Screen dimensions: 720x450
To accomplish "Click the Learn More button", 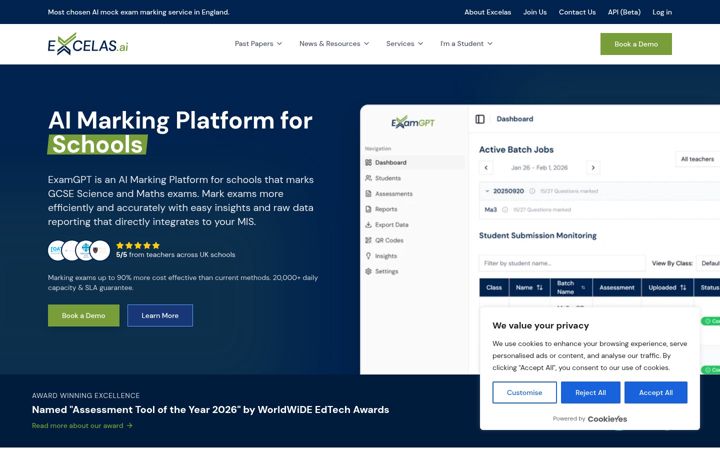I will coord(160,316).
